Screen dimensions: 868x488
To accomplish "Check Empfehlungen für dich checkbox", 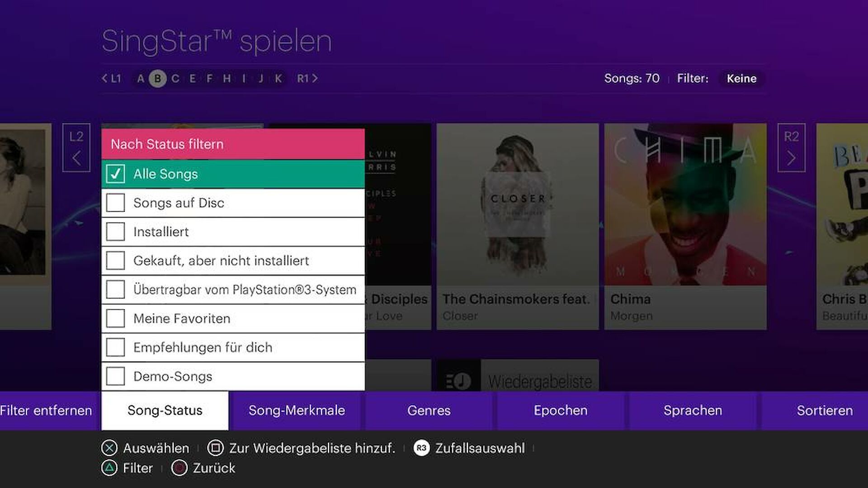I will tap(116, 347).
